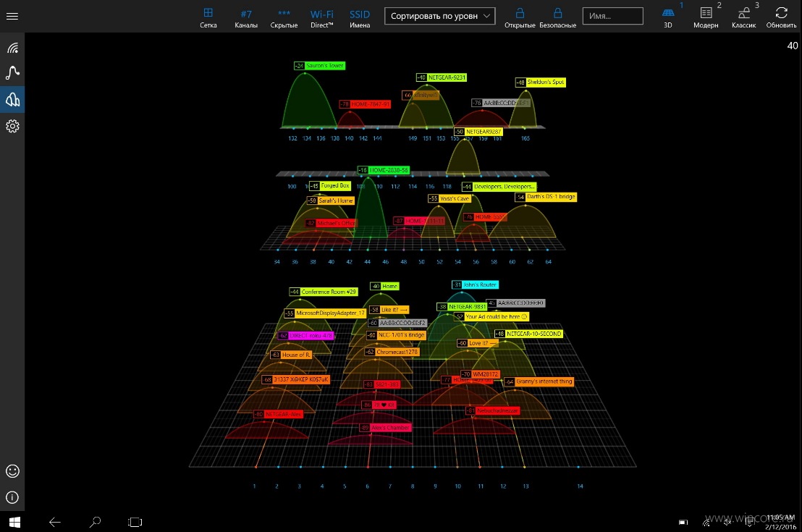Click the battery tray icon
The image size is (802, 532).
tap(683, 523)
